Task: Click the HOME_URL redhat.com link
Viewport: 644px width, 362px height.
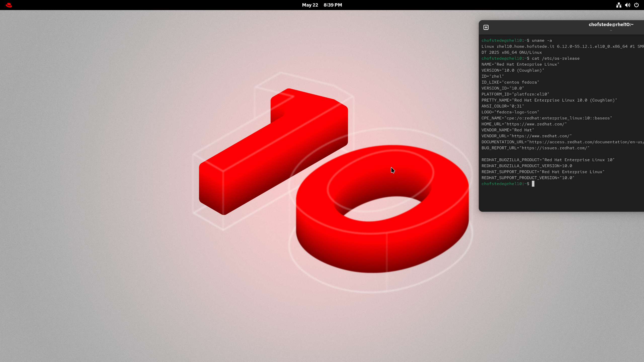Action: 535,124
